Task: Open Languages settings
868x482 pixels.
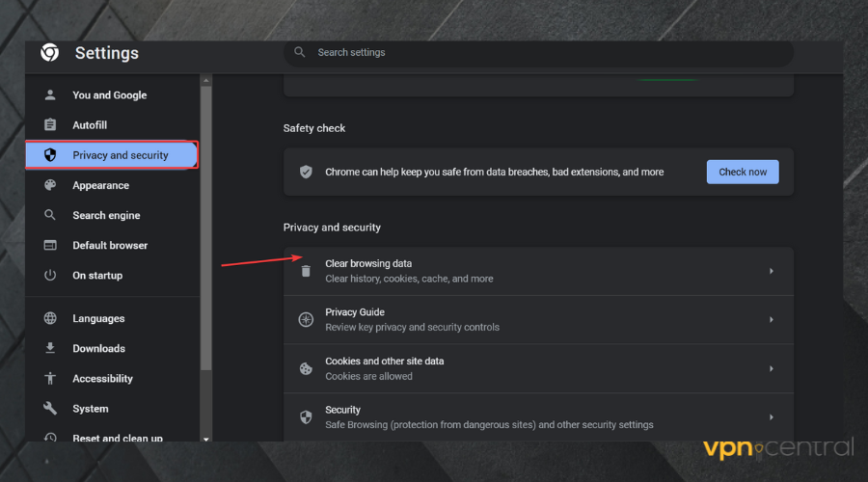Action: pos(113,318)
